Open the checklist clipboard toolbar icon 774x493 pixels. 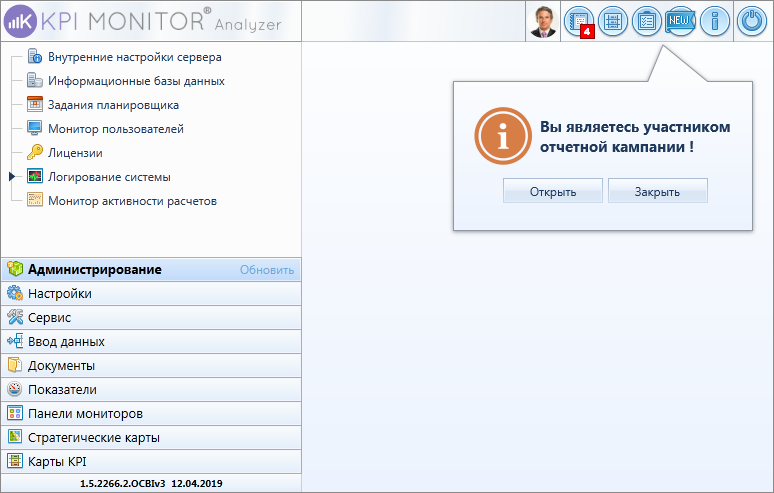pyautogui.click(x=647, y=21)
